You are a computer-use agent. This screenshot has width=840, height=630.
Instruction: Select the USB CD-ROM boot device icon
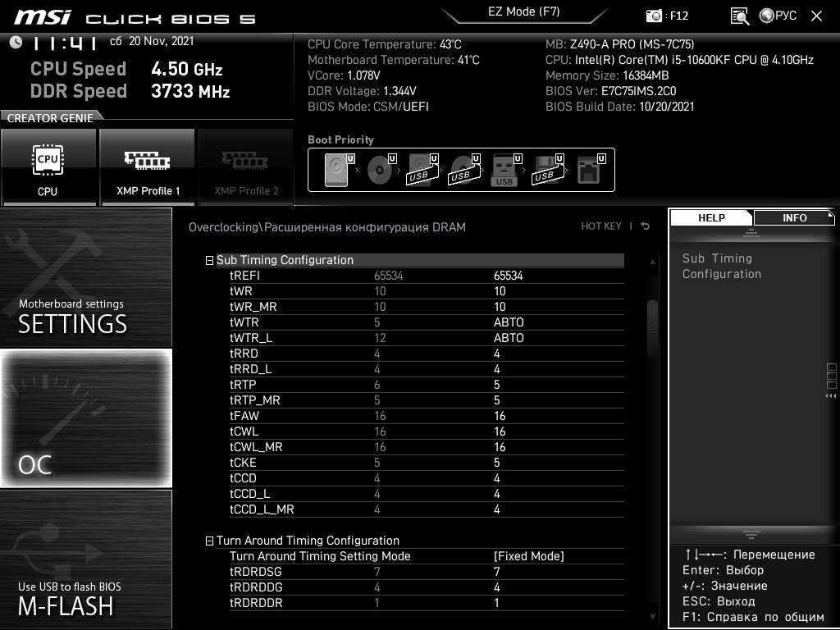464,170
